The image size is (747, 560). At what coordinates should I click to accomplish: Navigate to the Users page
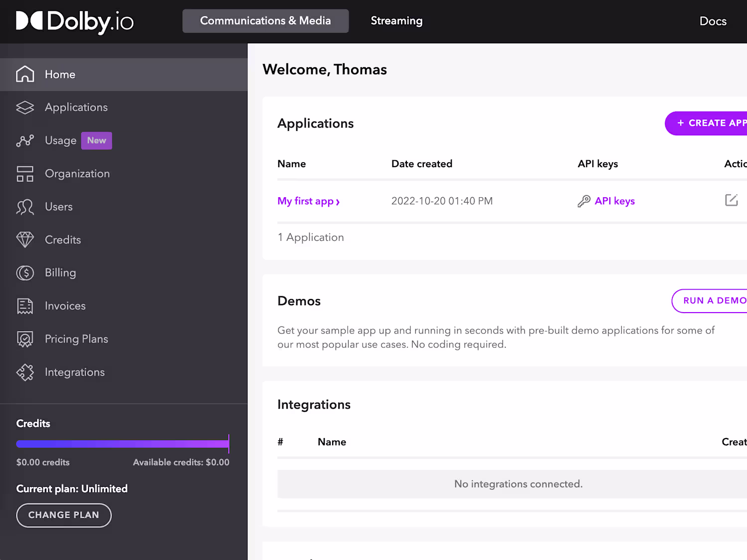coord(124,207)
